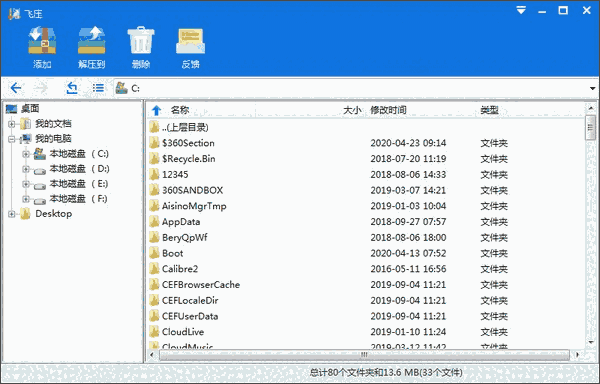Click the vertical scrollbar down arrow

(590, 342)
